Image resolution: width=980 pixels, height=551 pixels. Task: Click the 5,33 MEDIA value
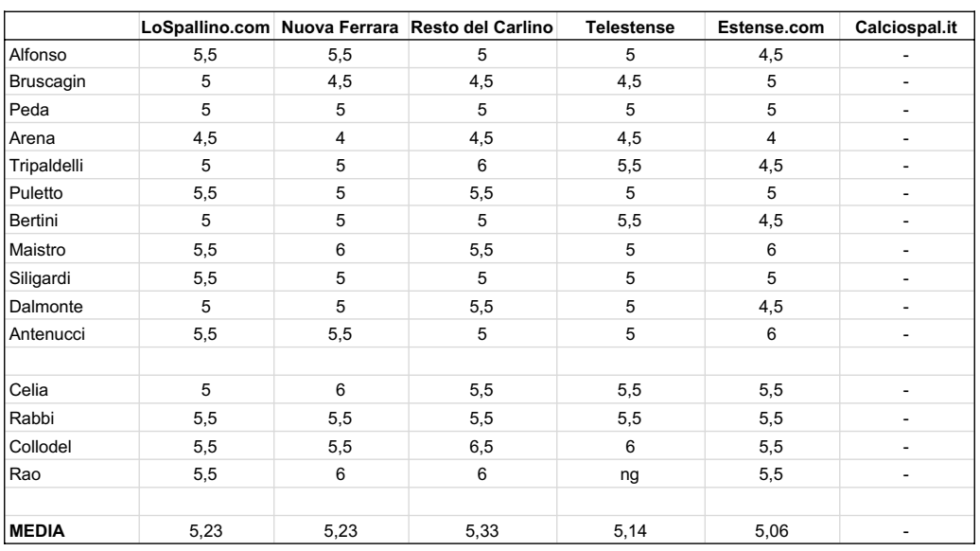(481, 530)
